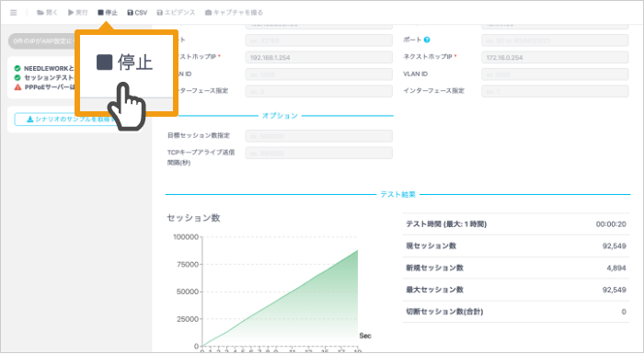This screenshot has width=644, height=354.
Task: Click the green session count area chart
Action: tap(280, 298)
